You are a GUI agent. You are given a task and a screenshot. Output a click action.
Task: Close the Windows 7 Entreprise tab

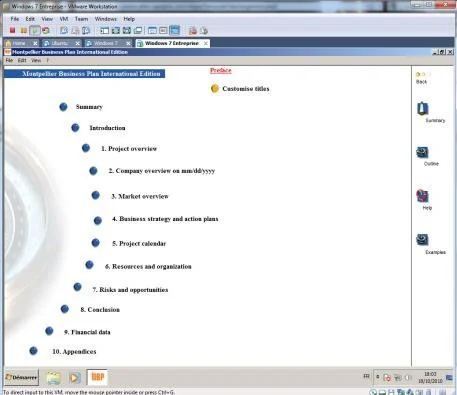(x=206, y=43)
